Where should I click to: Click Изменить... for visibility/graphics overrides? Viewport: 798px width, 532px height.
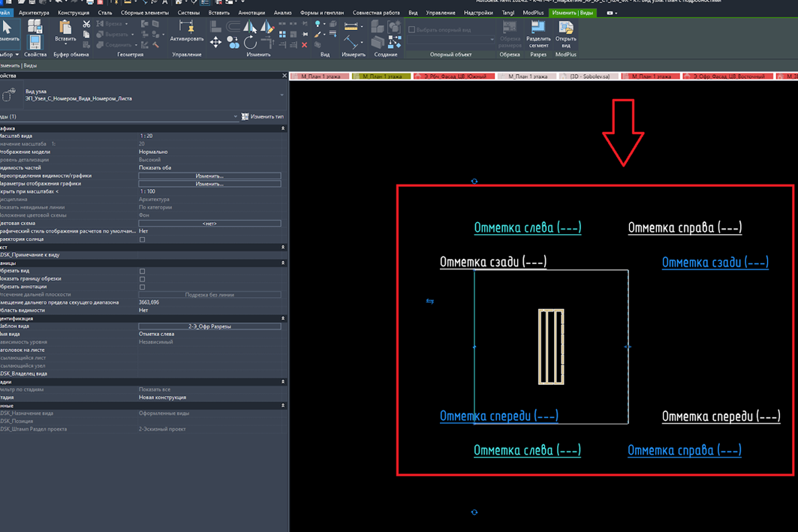pyautogui.click(x=209, y=176)
